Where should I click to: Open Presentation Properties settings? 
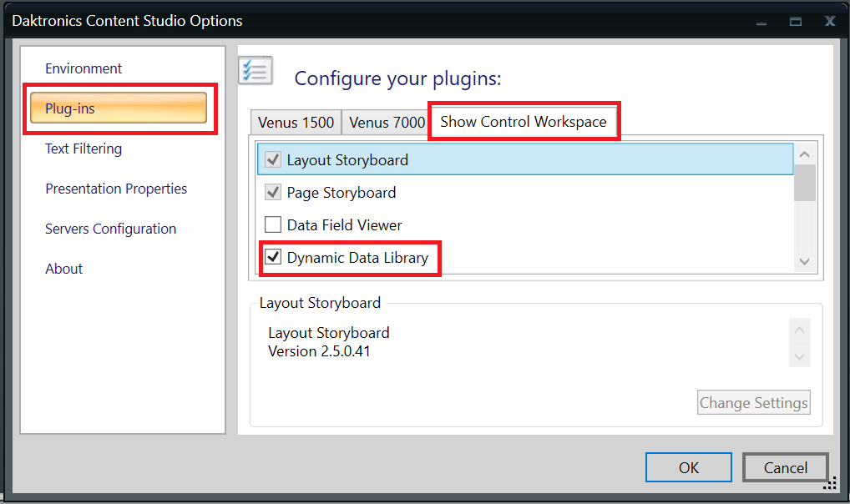(x=116, y=189)
